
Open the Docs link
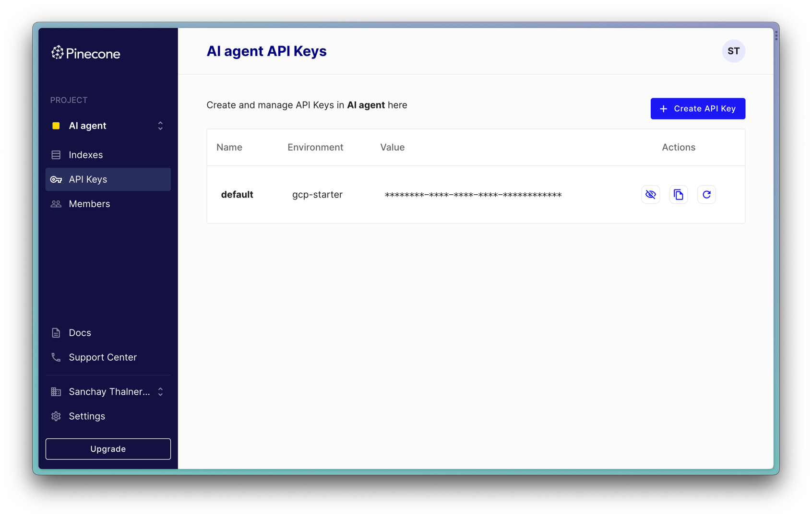pos(108,333)
